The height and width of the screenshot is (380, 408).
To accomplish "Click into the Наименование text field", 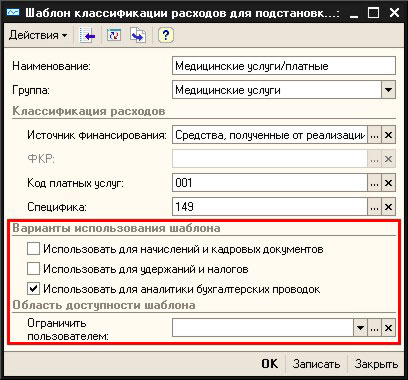I will (x=284, y=66).
